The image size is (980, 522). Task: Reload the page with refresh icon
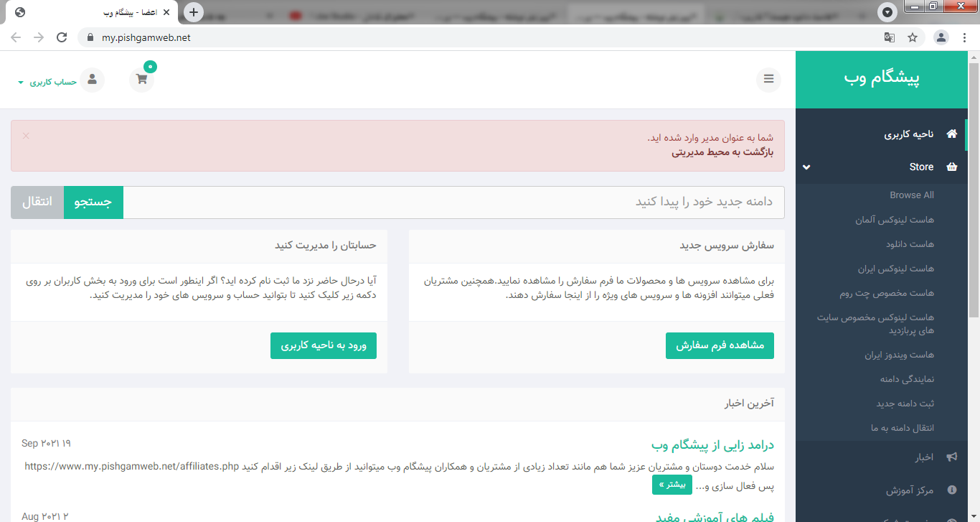(62, 37)
